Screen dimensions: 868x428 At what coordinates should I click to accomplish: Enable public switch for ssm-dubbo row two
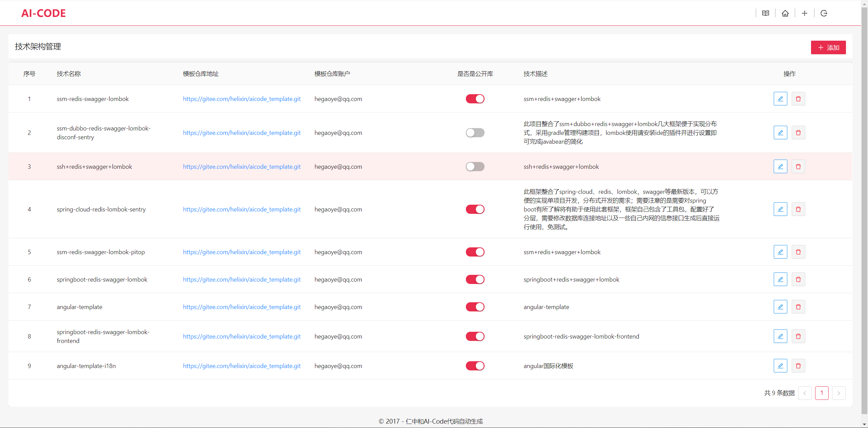point(475,133)
